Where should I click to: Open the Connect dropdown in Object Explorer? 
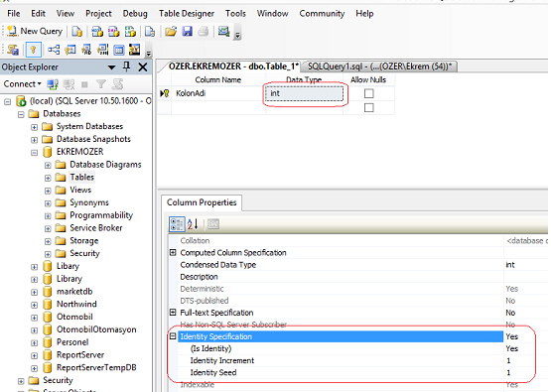click(23, 84)
